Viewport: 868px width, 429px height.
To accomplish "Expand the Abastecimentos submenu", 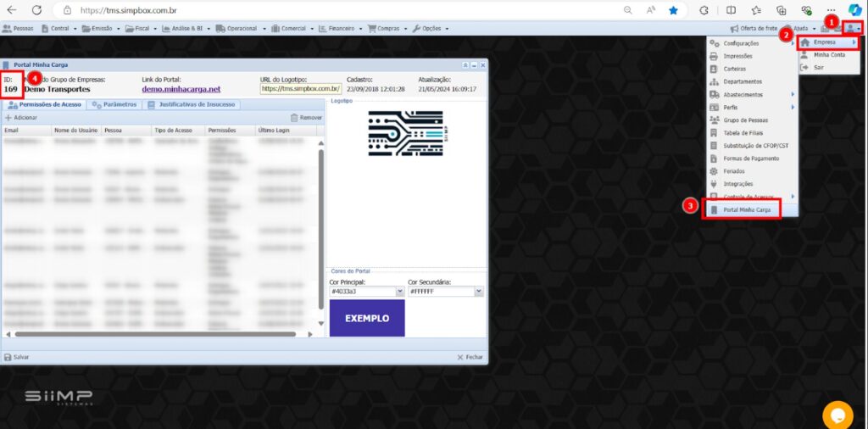I will [x=752, y=95].
